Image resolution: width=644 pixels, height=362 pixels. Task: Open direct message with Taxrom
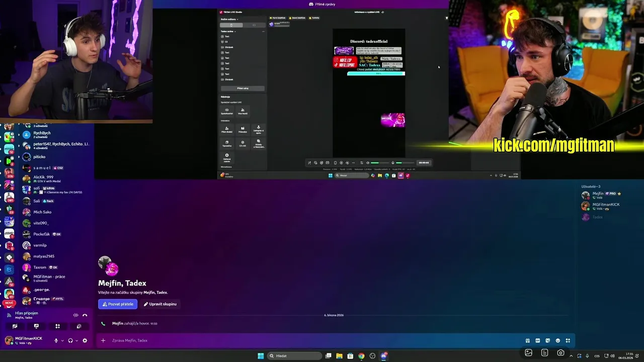(56, 267)
